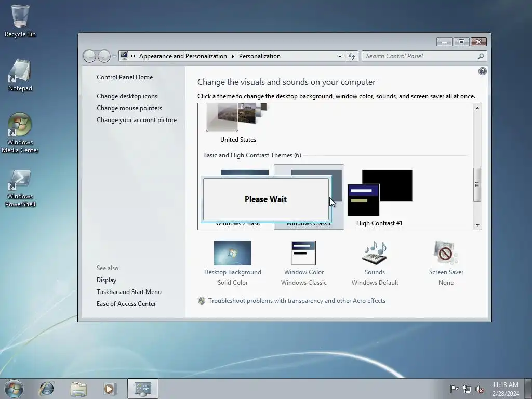Launch Internet Explorer from the taskbar
The height and width of the screenshot is (399, 532).
coord(46,389)
